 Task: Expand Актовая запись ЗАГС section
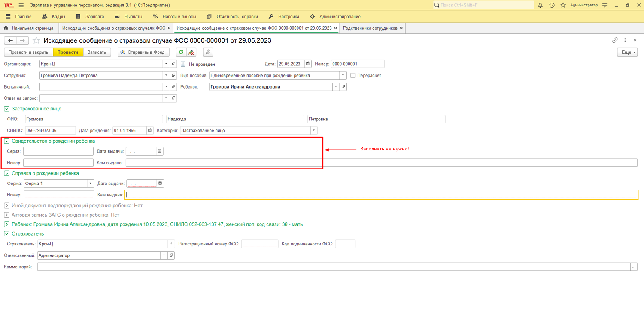point(7,215)
